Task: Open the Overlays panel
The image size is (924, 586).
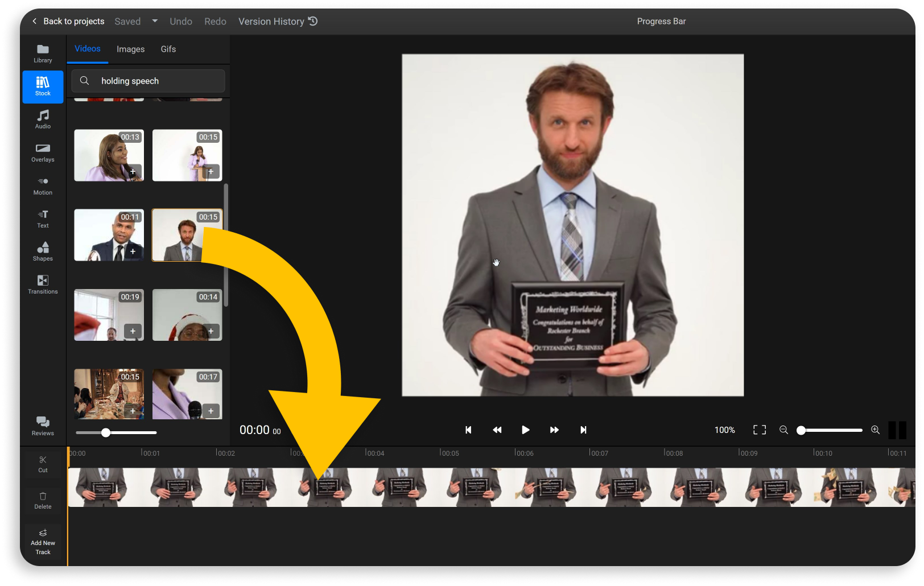Action: tap(43, 152)
